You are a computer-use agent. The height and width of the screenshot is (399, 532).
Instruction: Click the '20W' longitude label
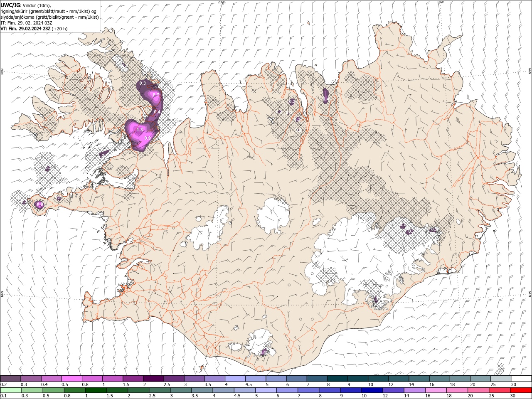pos(221,2)
